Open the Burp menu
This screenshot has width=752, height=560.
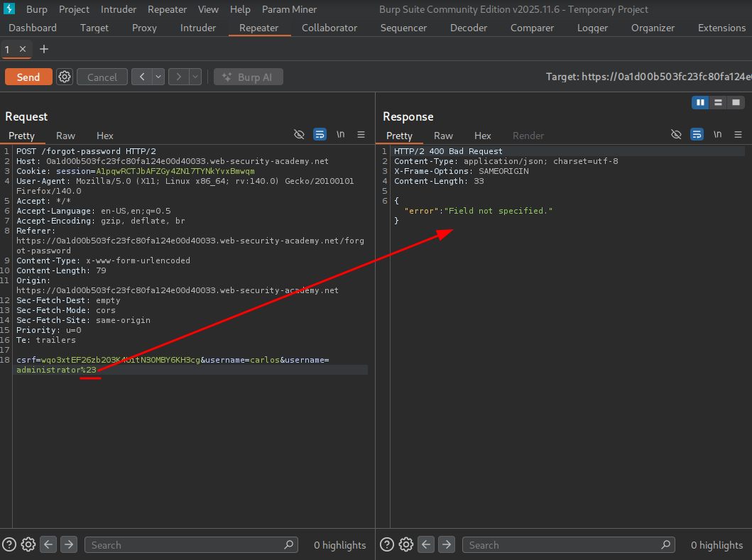pos(37,9)
